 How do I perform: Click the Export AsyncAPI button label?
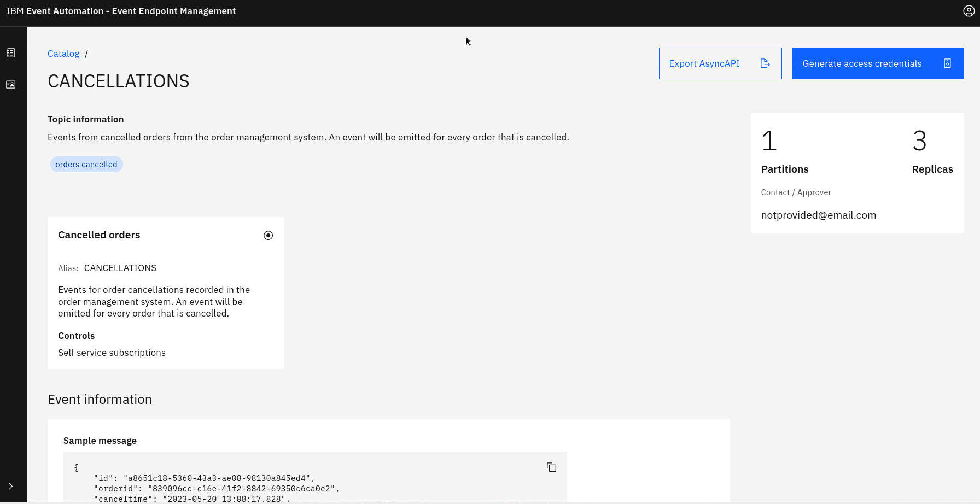point(704,63)
